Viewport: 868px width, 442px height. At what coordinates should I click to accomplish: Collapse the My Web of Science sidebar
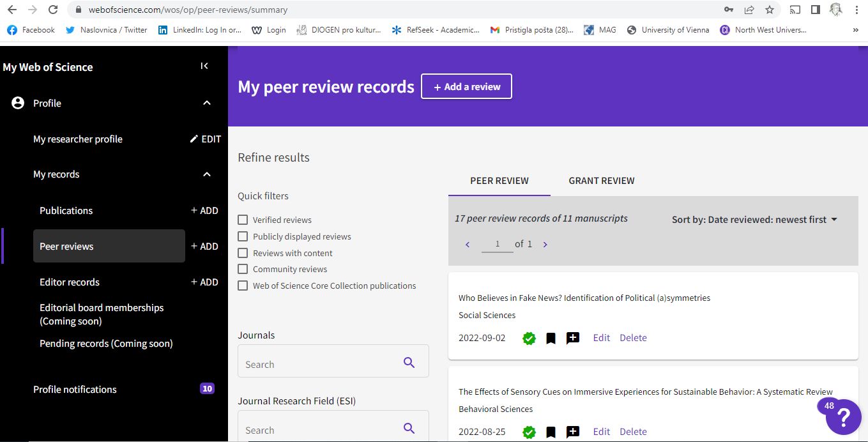204,66
